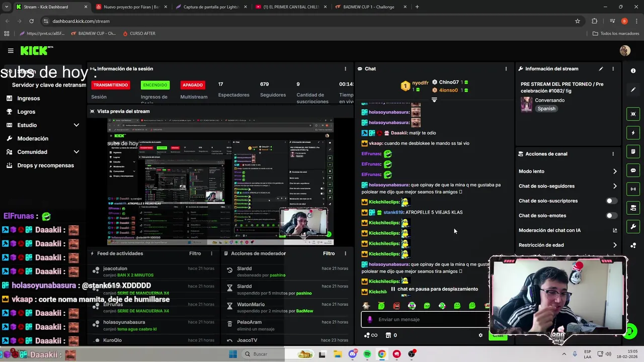Open Spotify from the taskbar
This screenshot has height=362, width=644.
[x=367, y=354]
